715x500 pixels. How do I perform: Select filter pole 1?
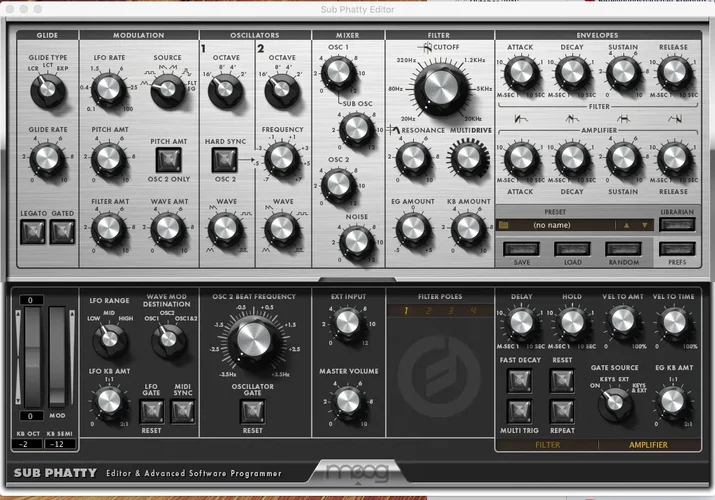point(405,311)
